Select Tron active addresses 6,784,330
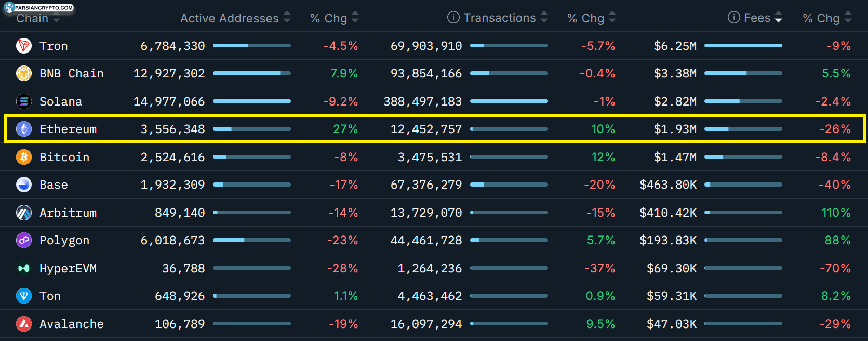The height and width of the screenshot is (341, 868). (x=173, y=46)
